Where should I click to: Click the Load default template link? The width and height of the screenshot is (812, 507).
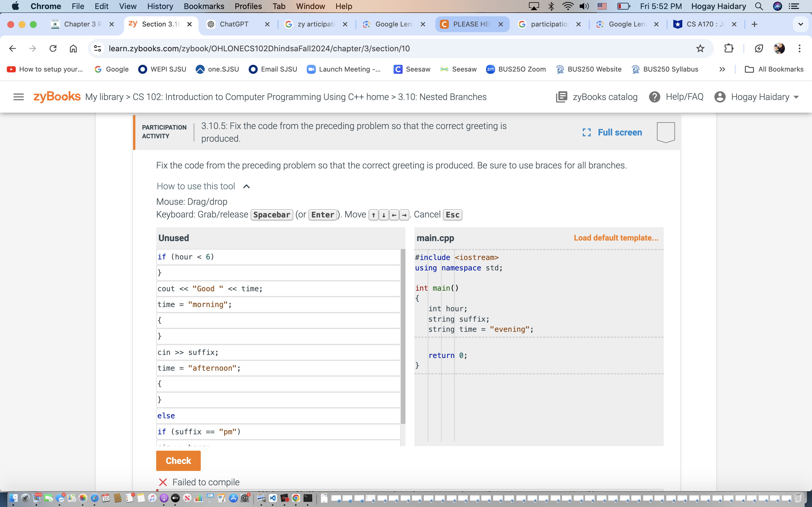click(616, 238)
